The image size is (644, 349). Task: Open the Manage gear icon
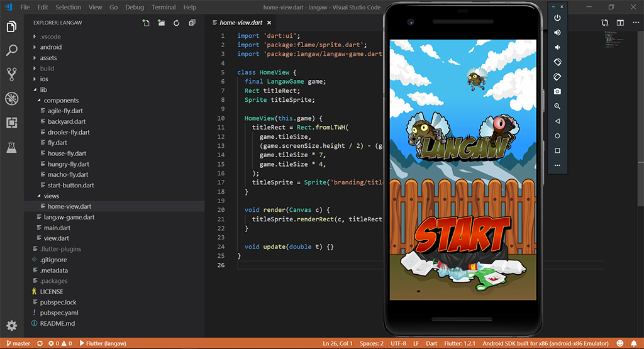pyautogui.click(x=11, y=326)
